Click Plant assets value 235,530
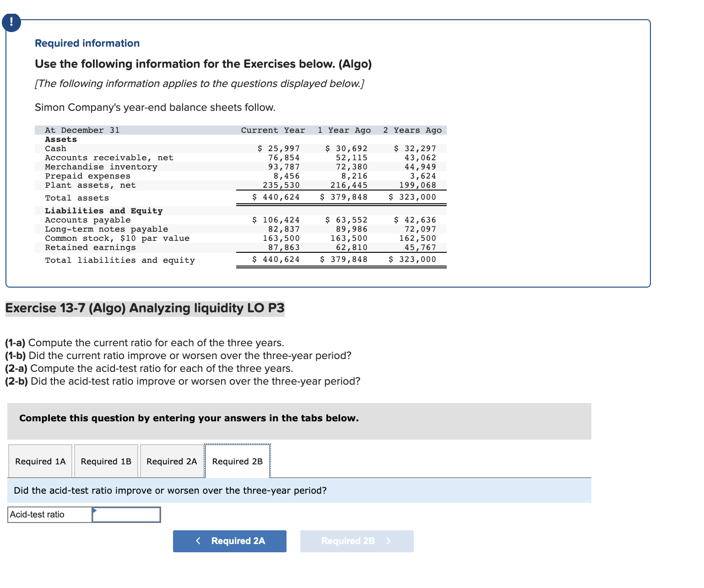The width and height of the screenshot is (704, 588). click(x=281, y=185)
